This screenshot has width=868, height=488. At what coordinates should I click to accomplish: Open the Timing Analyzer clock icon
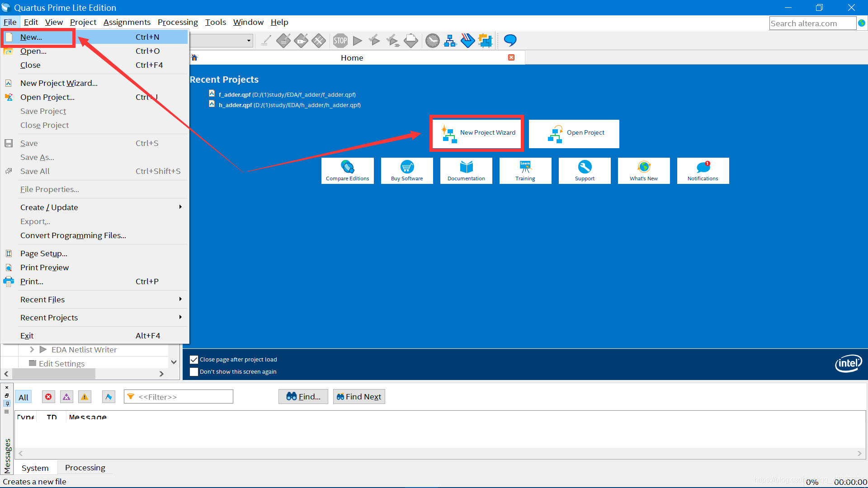coord(433,41)
